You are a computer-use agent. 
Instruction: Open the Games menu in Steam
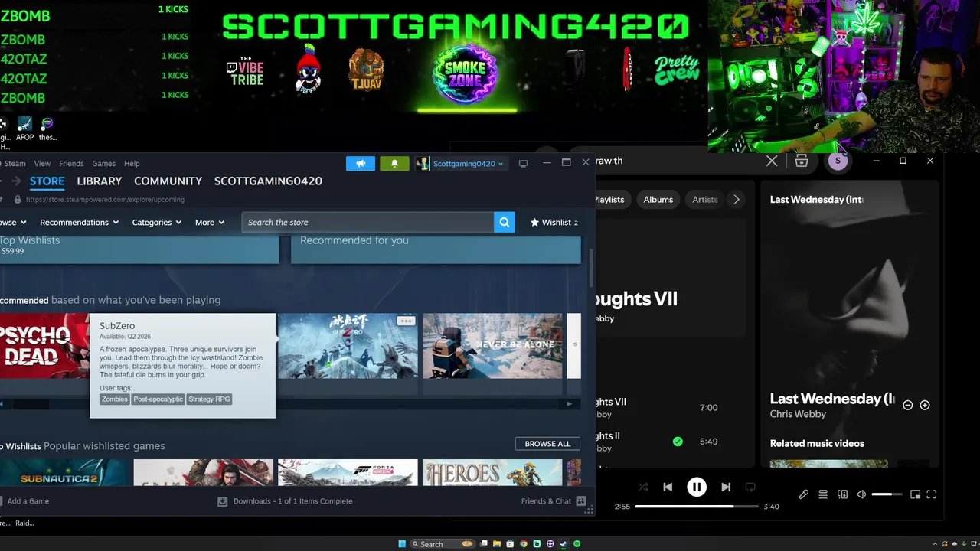103,163
